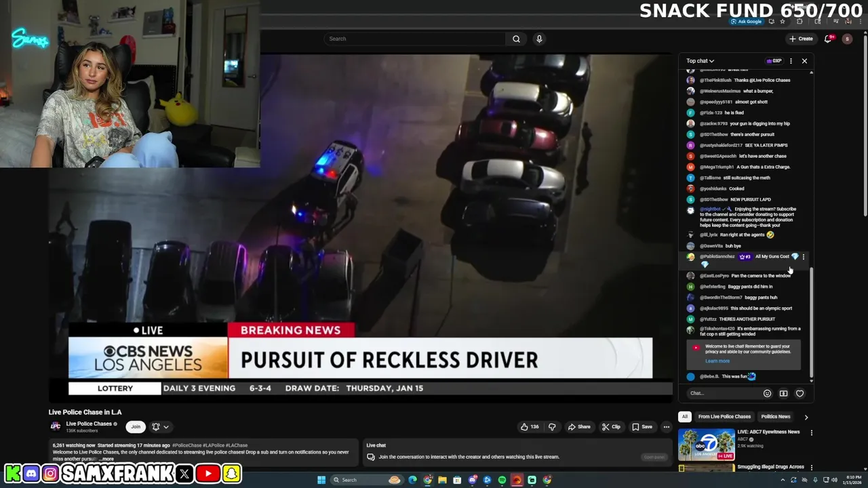Open Live Police Chases channel name link
Screen dimensions: 868x488
coord(89,424)
